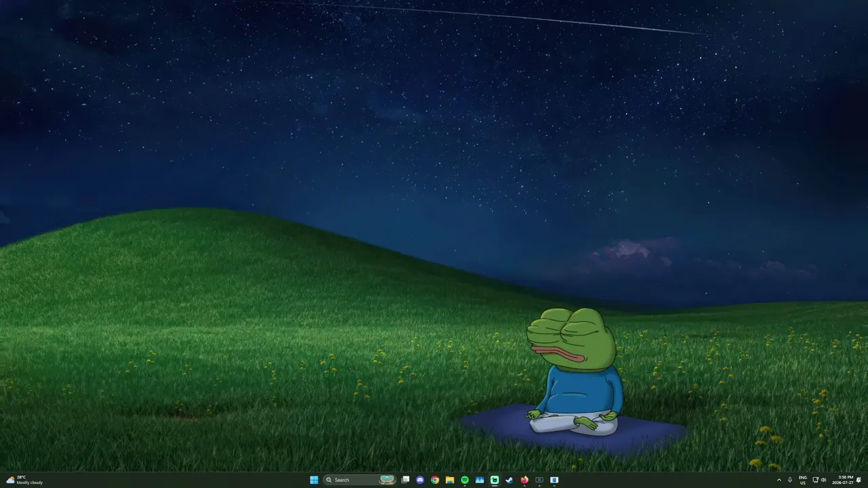Viewport: 868px width, 488px height.
Task: Open the weather widget showing Mostly cloudy
Action: (x=24, y=480)
